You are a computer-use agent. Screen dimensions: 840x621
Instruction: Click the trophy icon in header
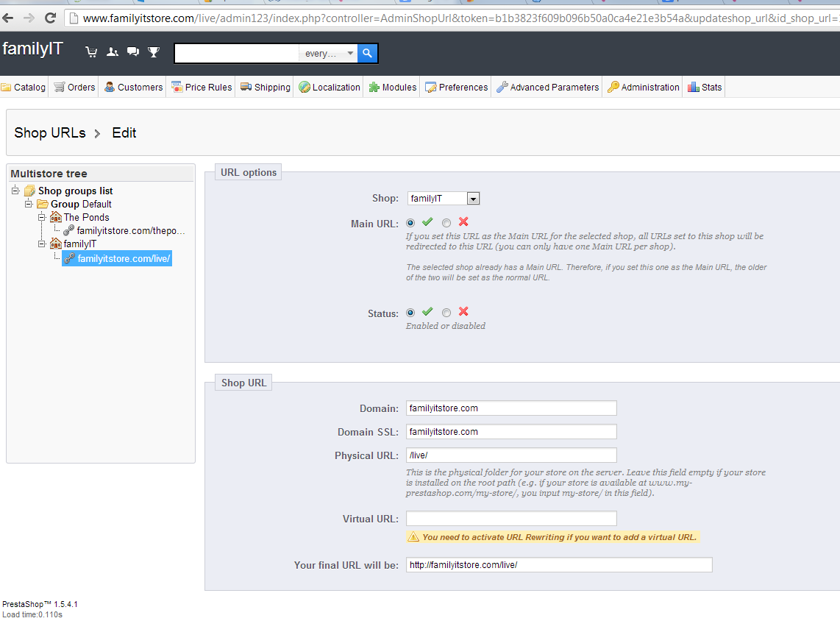(154, 52)
